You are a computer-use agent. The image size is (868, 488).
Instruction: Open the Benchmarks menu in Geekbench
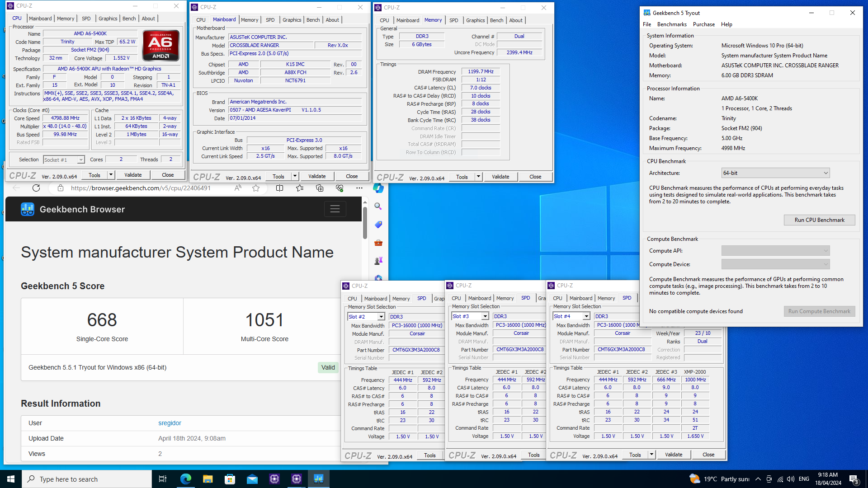click(x=672, y=24)
